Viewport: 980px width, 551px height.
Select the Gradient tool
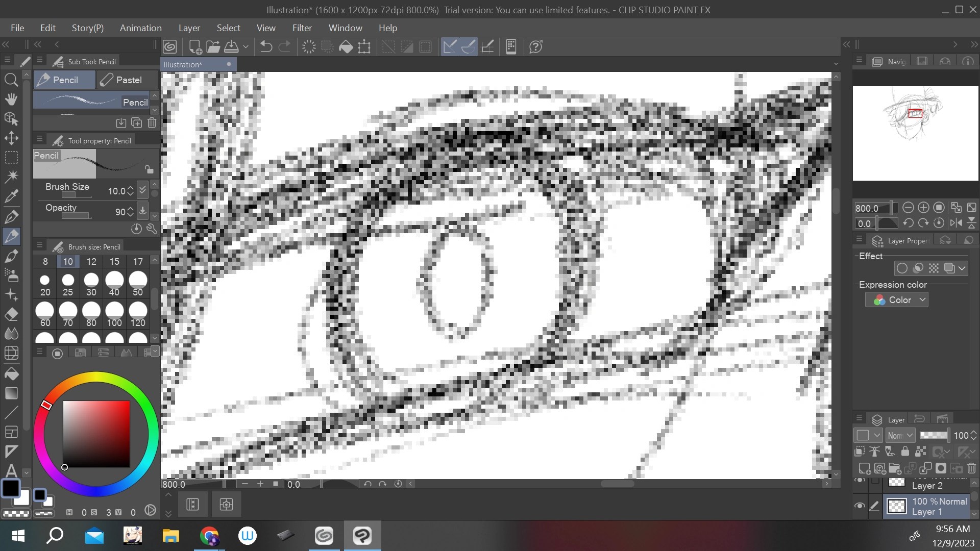[x=11, y=393]
